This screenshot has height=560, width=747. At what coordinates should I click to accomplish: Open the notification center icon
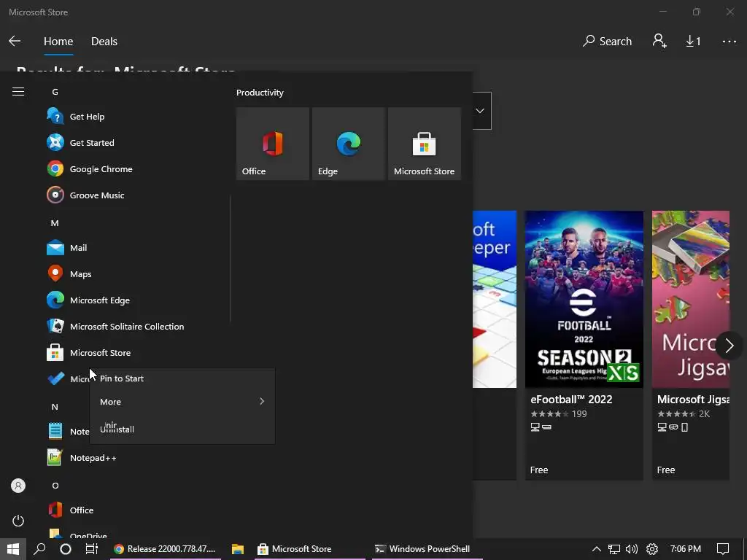point(723,549)
